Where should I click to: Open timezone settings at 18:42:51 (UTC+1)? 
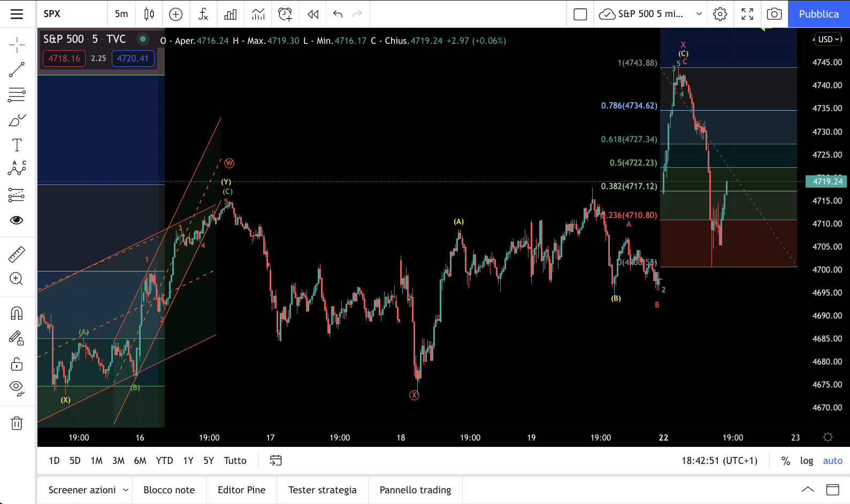pos(719,461)
